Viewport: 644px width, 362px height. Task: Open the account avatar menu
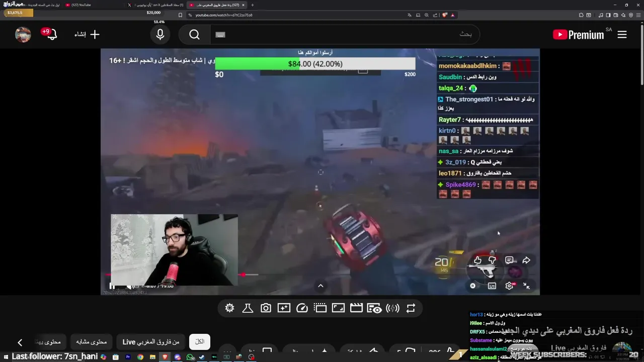coord(23,34)
